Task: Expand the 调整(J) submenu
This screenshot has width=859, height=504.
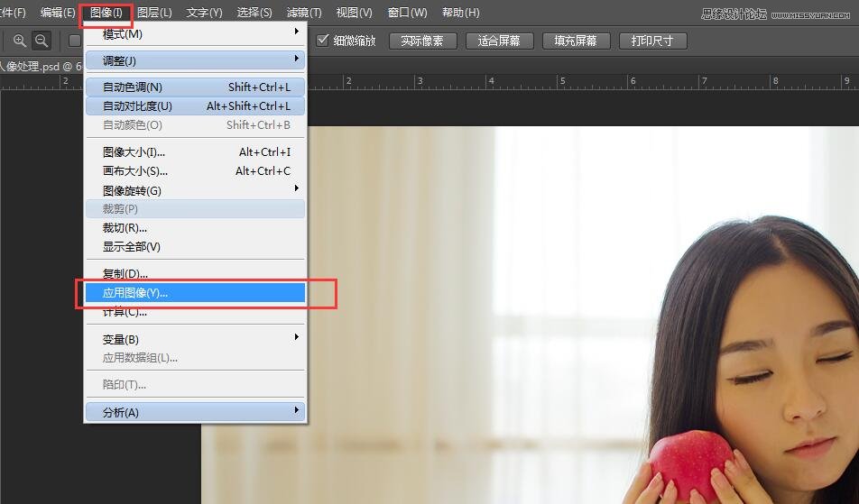Action: [x=194, y=60]
